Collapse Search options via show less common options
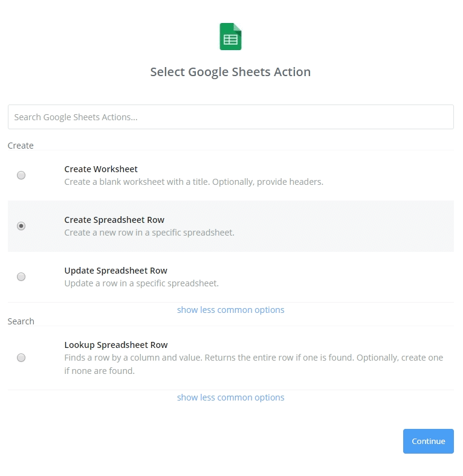The height and width of the screenshot is (476, 463). (230, 397)
